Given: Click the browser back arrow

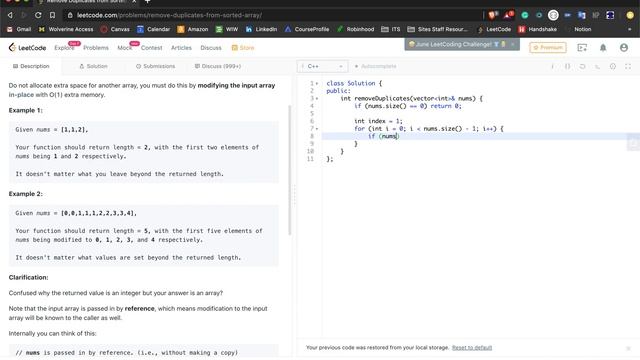Looking at the screenshot, I should coord(10,15).
